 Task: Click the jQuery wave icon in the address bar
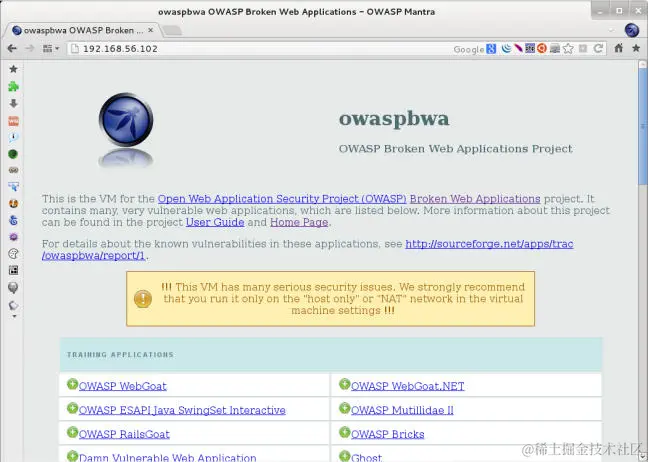(x=506, y=48)
